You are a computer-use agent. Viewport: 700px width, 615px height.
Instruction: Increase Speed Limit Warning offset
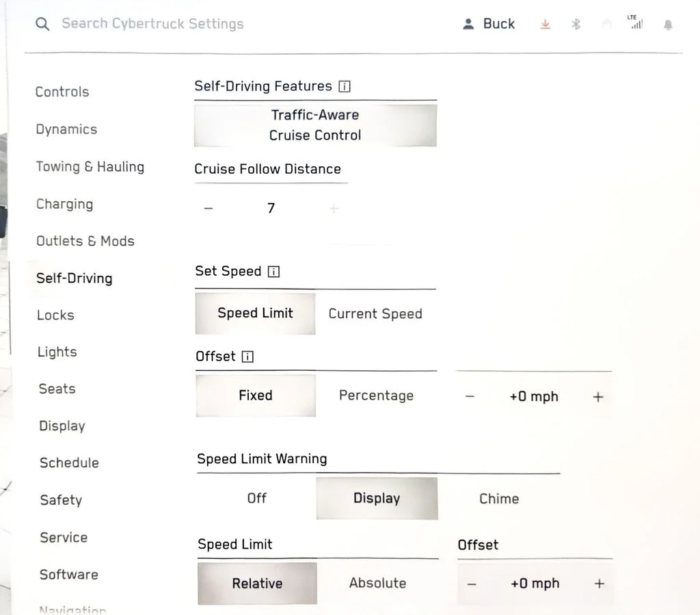click(x=600, y=584)
